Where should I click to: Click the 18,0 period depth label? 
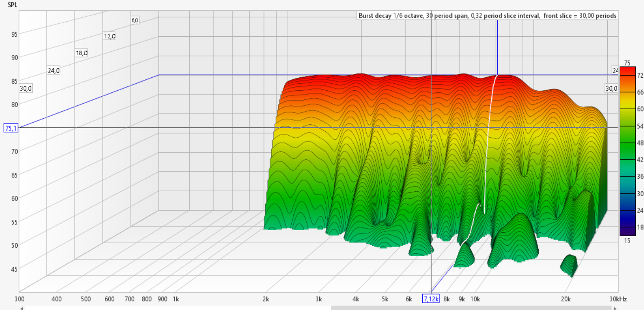point(82,53)
